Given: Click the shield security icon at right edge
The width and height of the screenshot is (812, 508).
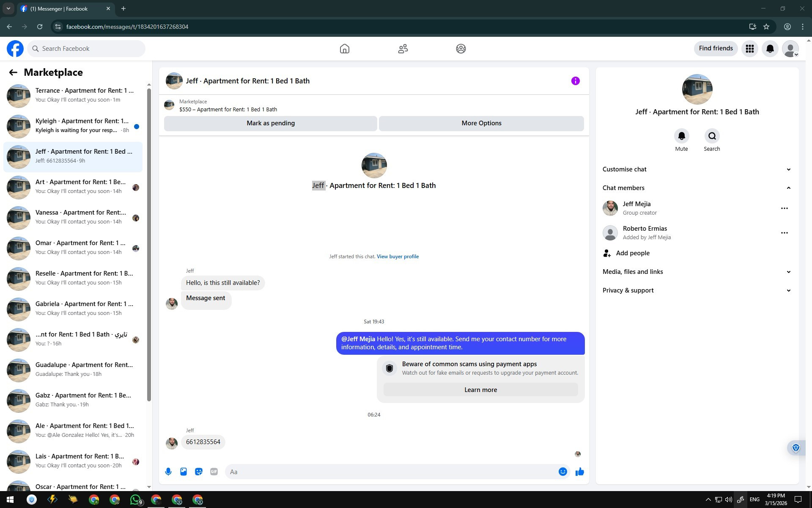Looking at the screenshot, I should pos(796,448).
